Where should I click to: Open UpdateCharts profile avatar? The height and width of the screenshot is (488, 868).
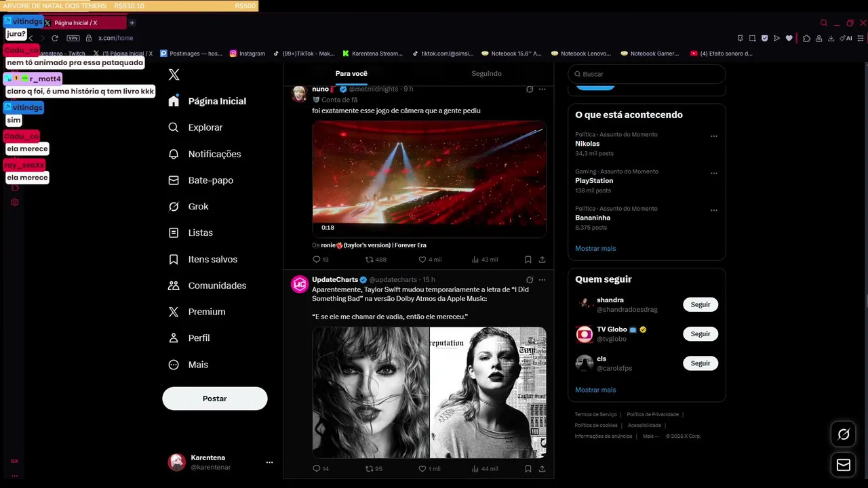(x=300, y=284)
